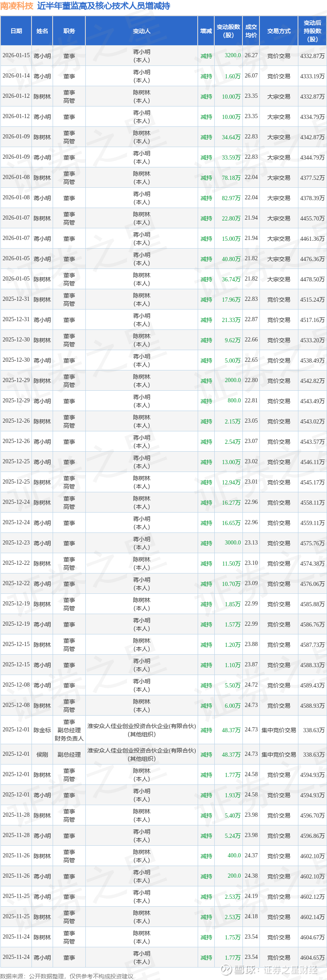
Task: Click the 增减 column header
Action: pos(206,31)
